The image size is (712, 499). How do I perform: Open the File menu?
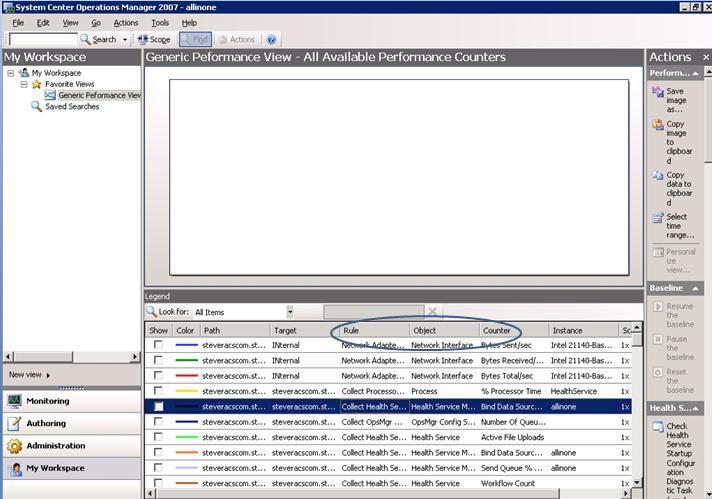coord(18,23)
